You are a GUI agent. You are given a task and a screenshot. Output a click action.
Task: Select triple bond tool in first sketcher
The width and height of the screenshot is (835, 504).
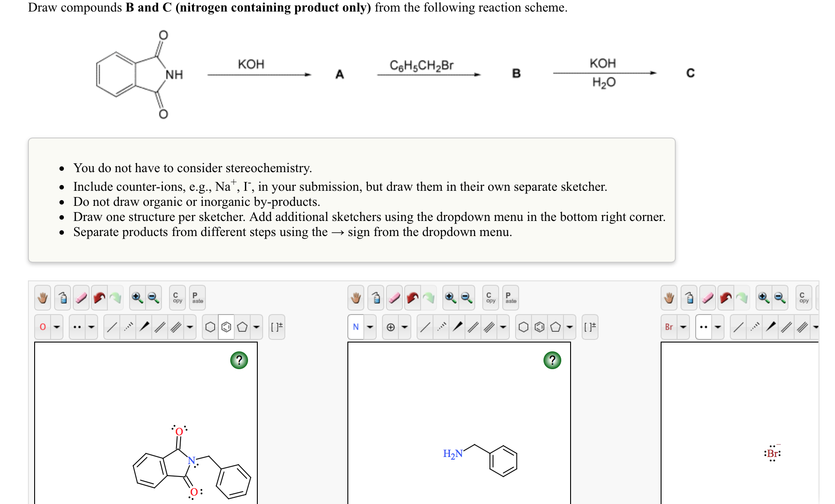(x=176, y=327)
